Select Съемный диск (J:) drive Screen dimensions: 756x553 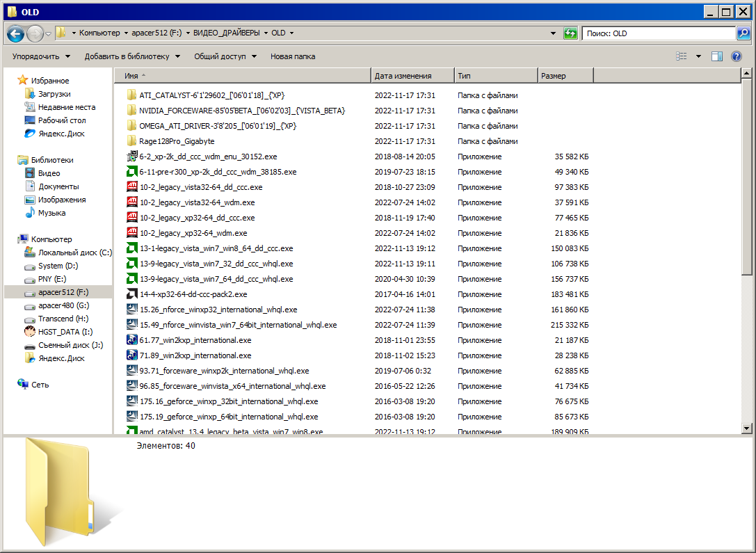point(70,345)
